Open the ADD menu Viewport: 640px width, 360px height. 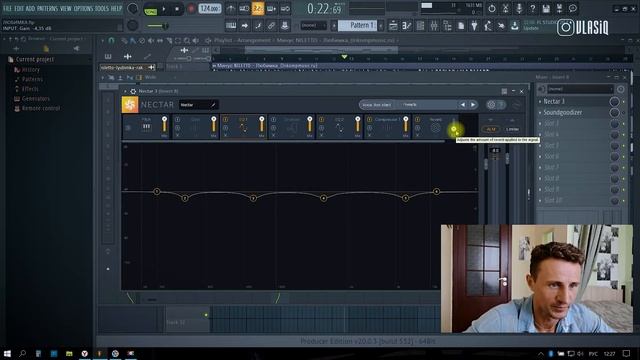[31, 8]
